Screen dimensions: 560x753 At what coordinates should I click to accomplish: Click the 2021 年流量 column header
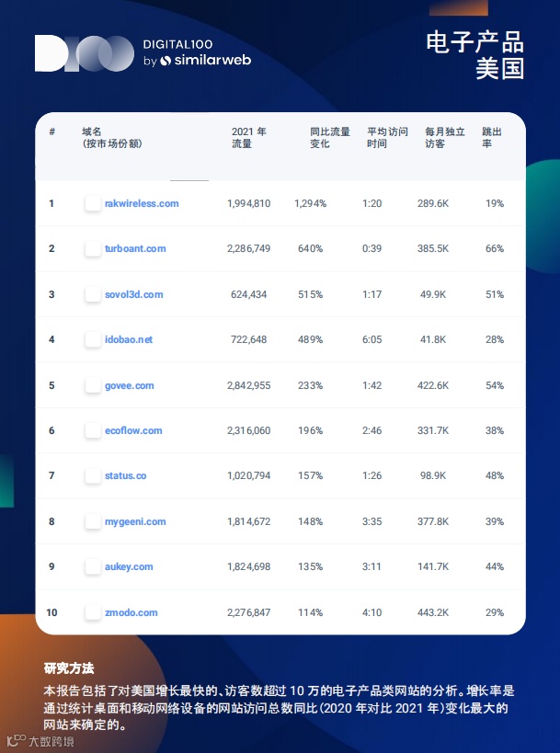(x=249, y=137)
